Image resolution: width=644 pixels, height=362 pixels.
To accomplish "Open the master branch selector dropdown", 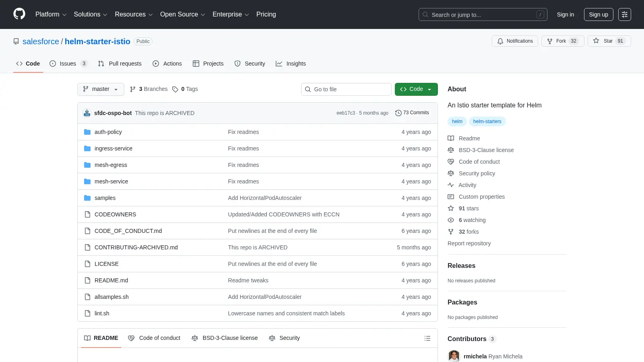I will [101, 89].
